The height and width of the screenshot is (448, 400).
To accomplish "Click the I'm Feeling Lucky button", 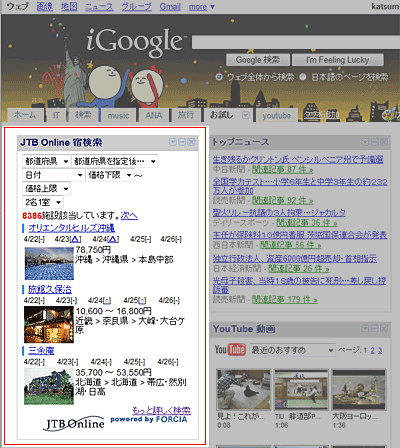I will (x=338, y=60).
